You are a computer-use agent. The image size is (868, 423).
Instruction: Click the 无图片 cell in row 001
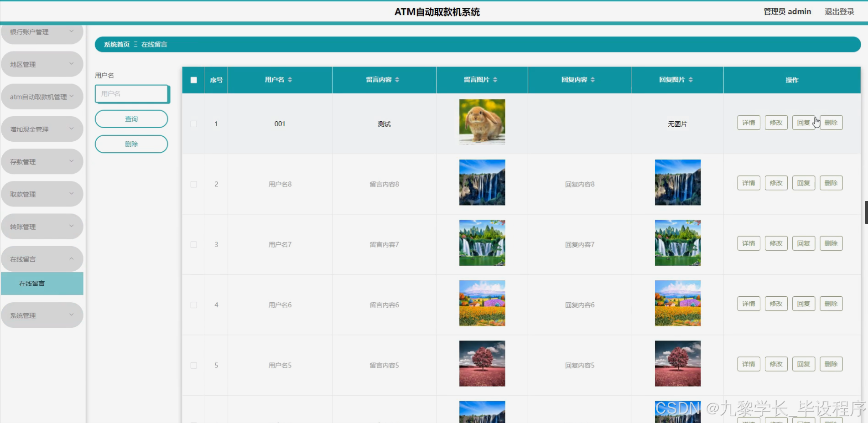pos(677,124)
